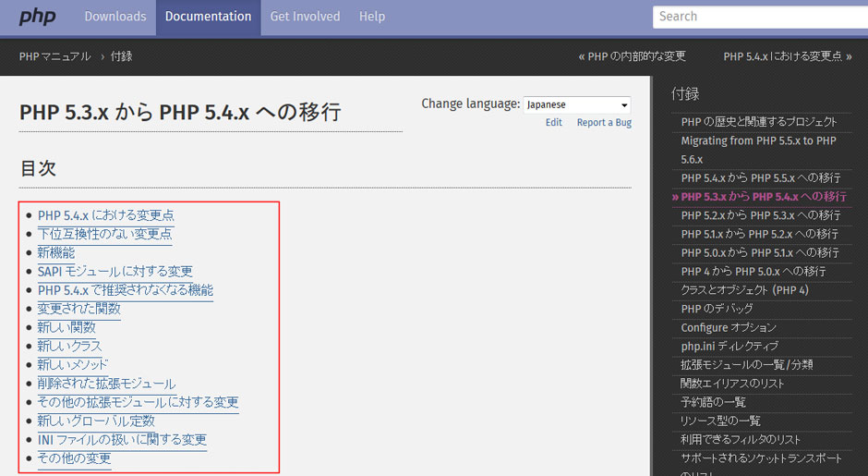The image size is (868, 476).
Task: Open the Downloads menu item
Action: pos(115,17)
